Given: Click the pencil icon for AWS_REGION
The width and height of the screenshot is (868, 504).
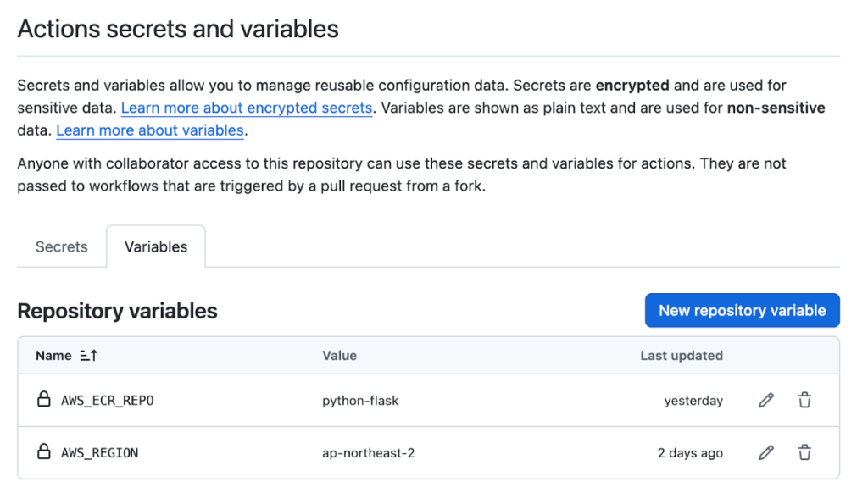Looking at the screenshot, I should 765,453.
